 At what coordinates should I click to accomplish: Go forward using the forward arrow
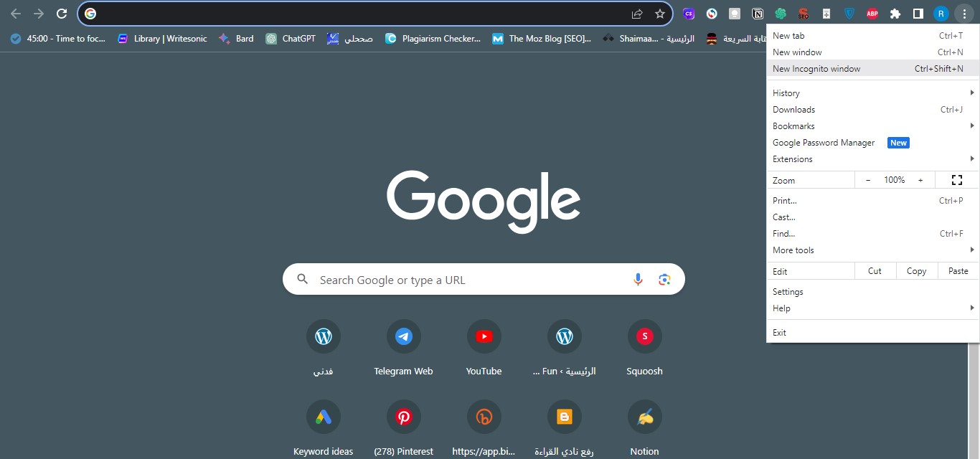click(x=39, y=14)
